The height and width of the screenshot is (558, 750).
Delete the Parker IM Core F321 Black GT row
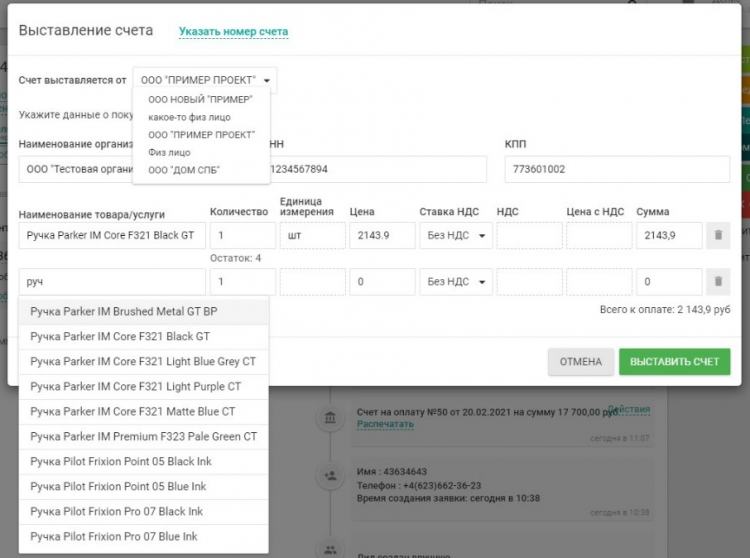click(x=718, y=236)
